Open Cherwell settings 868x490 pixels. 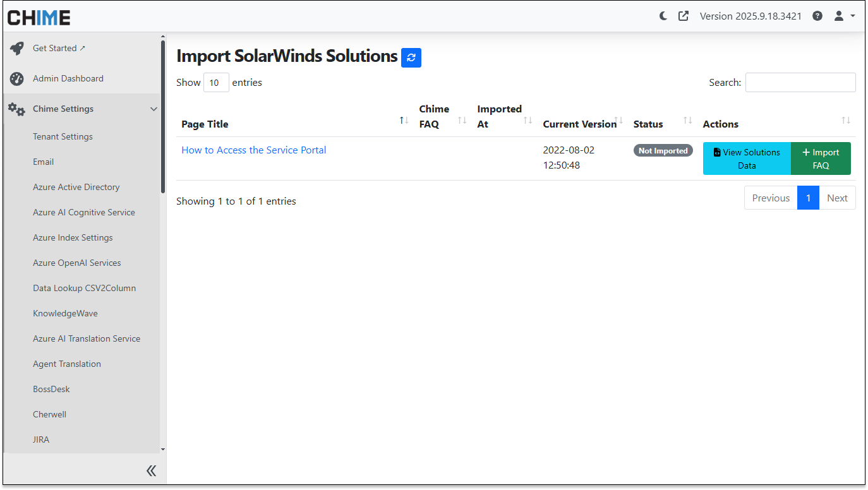pyautogui.click(x=49, y=414)
